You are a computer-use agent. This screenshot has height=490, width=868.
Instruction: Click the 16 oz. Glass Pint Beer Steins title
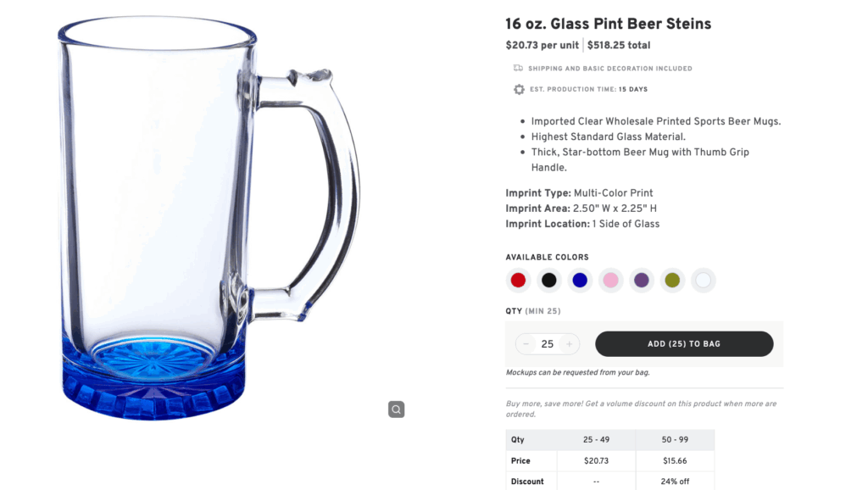[607, 24]
